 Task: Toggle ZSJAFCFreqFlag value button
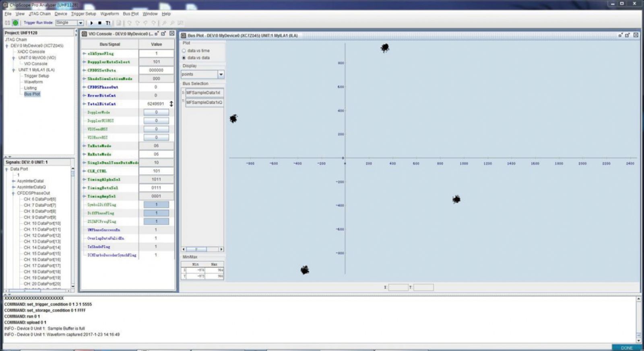156,222
